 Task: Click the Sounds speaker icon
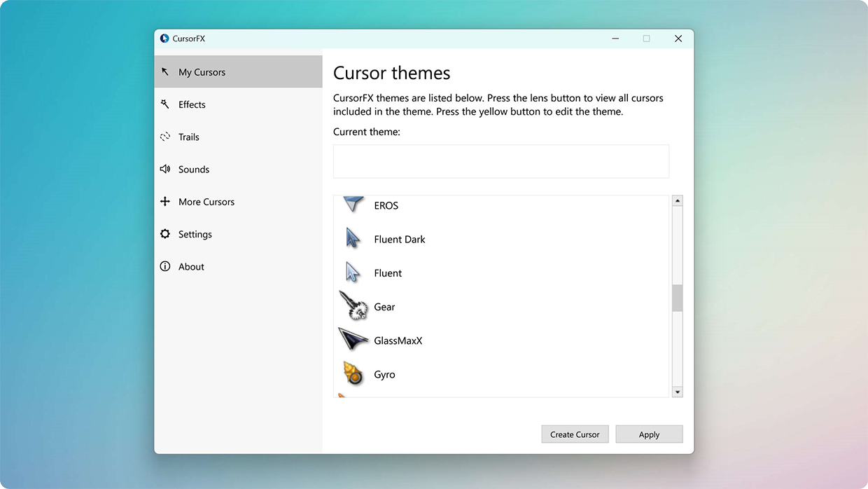point(165,169)
